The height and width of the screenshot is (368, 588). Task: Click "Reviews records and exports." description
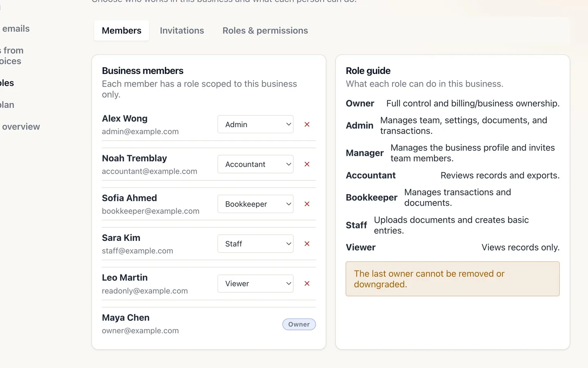(x=500, y=175)
